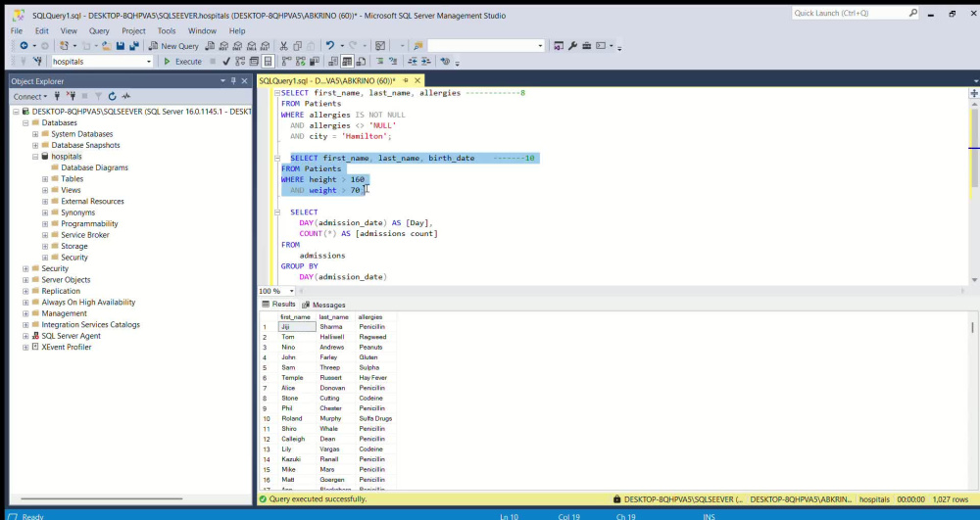Image resolution: width=980 pixels, height=520 pixels.
Task: Click the Database Engine Query icon after New Query
Action: tap(210, 46)
